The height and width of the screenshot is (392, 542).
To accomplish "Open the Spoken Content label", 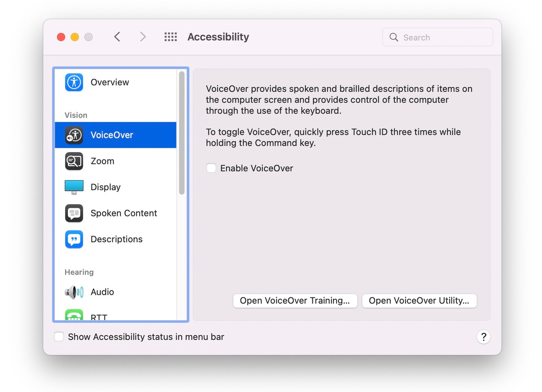I will point(124,213).
